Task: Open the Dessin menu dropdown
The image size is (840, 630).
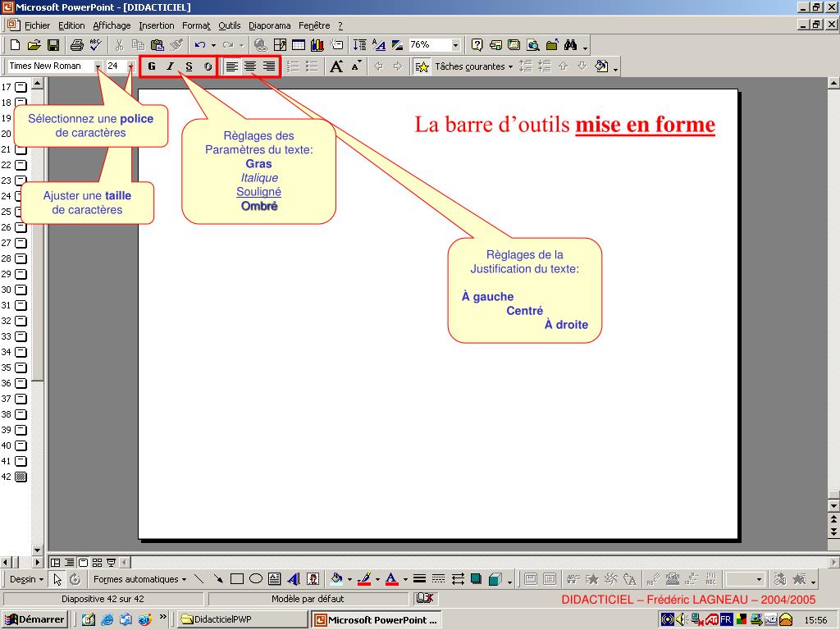Action: click(26, 579)
